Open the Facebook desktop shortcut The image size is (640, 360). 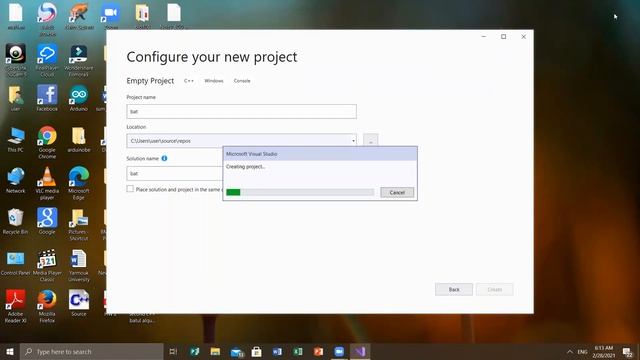click(x=47, y=98)
